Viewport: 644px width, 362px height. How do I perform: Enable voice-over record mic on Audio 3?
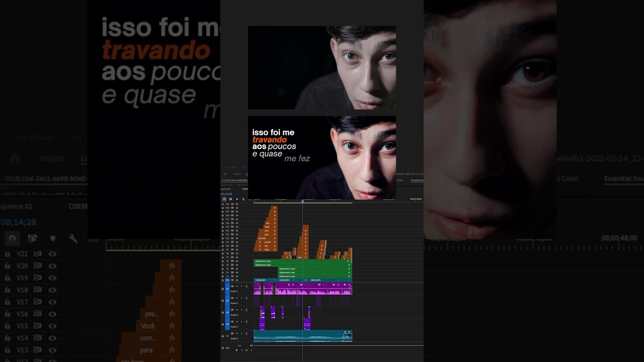pos(247,310)
